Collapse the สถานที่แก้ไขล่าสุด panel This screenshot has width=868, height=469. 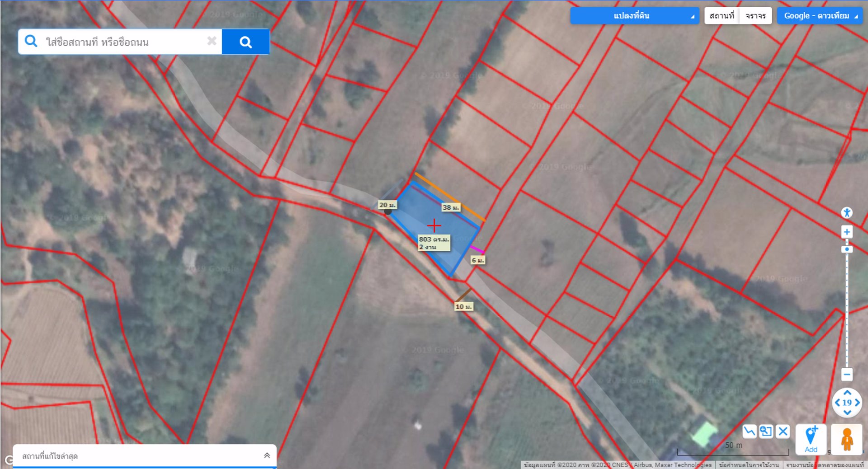(266, 456)
